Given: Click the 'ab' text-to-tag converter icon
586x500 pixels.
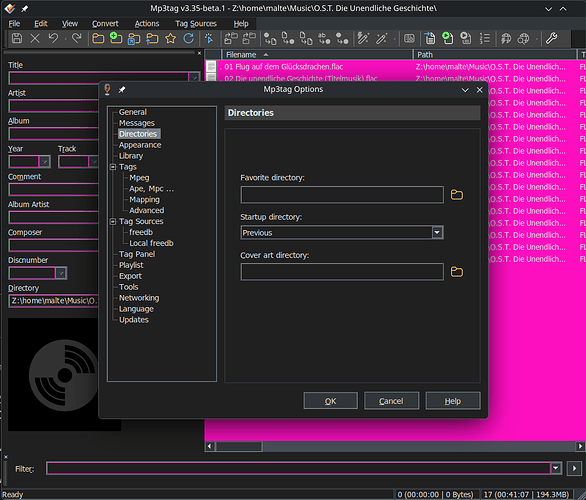Looking at the screenshot, I should [324, 38].
